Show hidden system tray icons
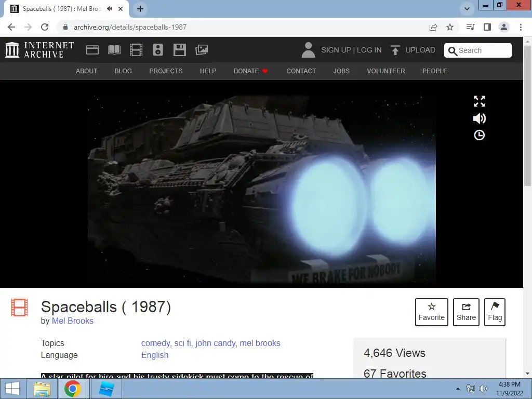 coord(458,389)
